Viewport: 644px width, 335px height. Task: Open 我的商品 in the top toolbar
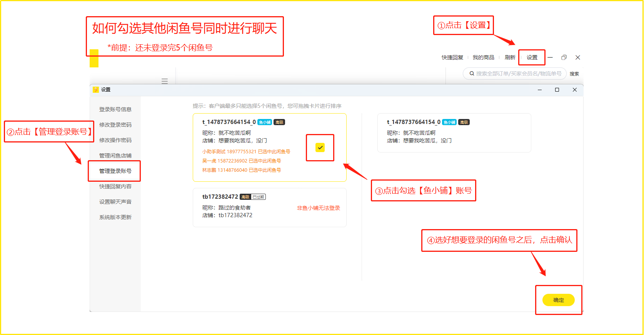coord(483,58)
